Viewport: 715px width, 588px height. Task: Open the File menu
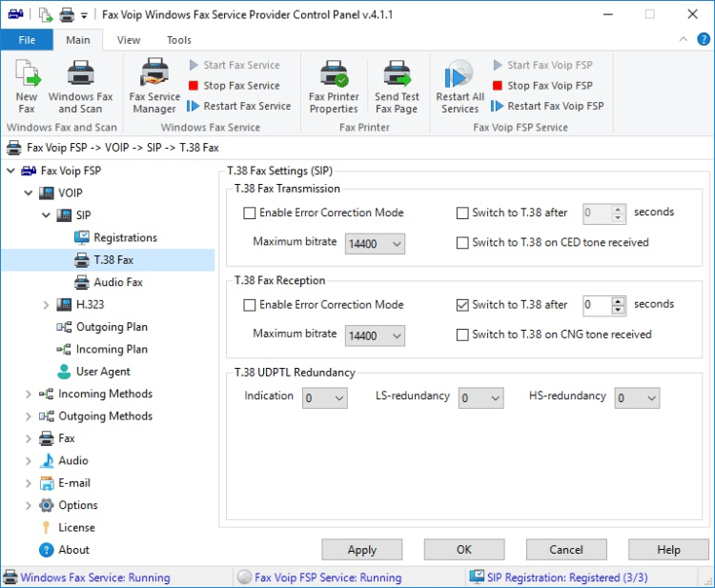coord(27,40)
